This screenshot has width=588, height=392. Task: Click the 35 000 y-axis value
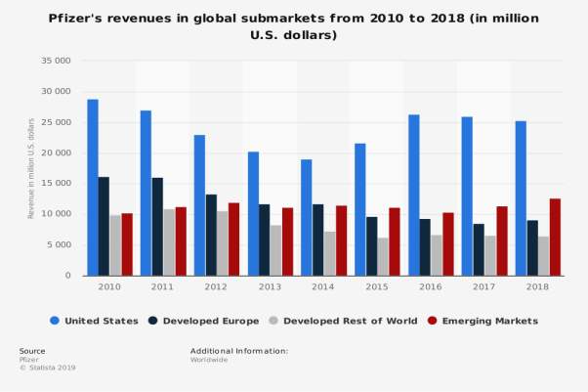point(56,61)
